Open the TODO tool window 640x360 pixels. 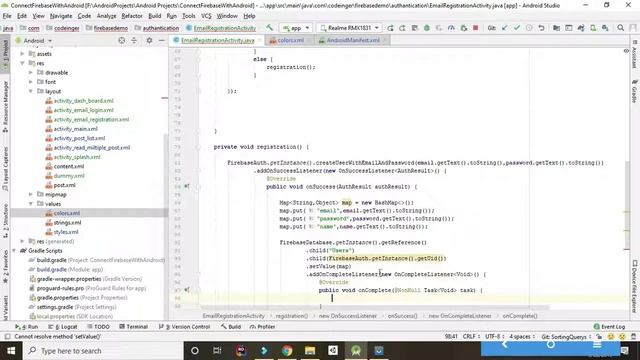tap(98, 327)
